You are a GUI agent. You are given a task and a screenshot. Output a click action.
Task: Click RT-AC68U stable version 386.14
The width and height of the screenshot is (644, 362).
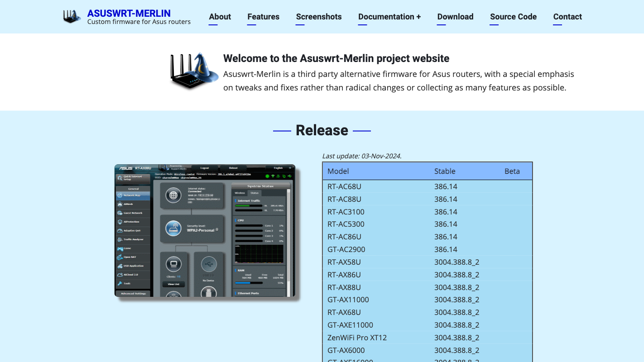446,186
